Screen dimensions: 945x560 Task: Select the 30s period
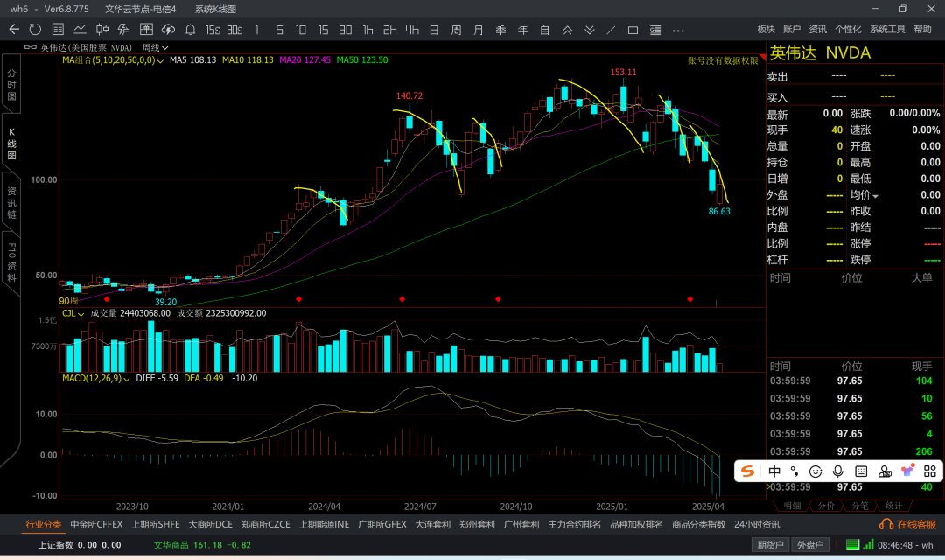click(x=235, y=30)
